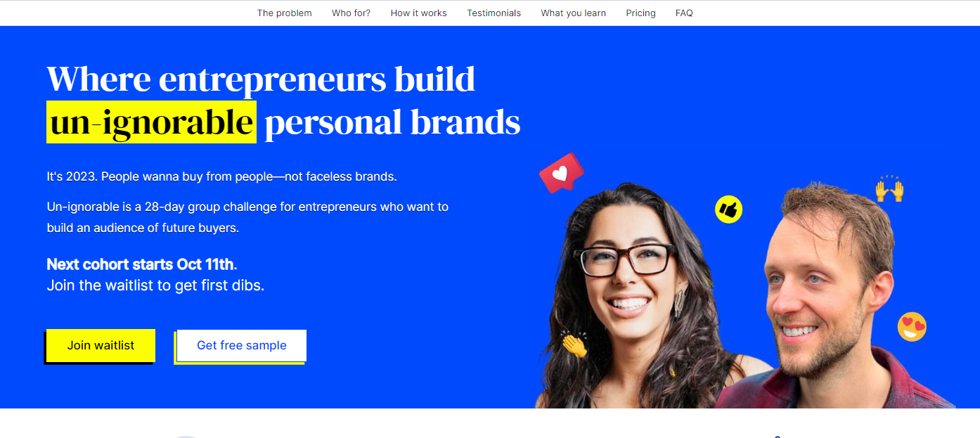Screen dimensions: 980x438
Task: Open The problem nav link
Action: pyautogui.click(x=285, y=13)
